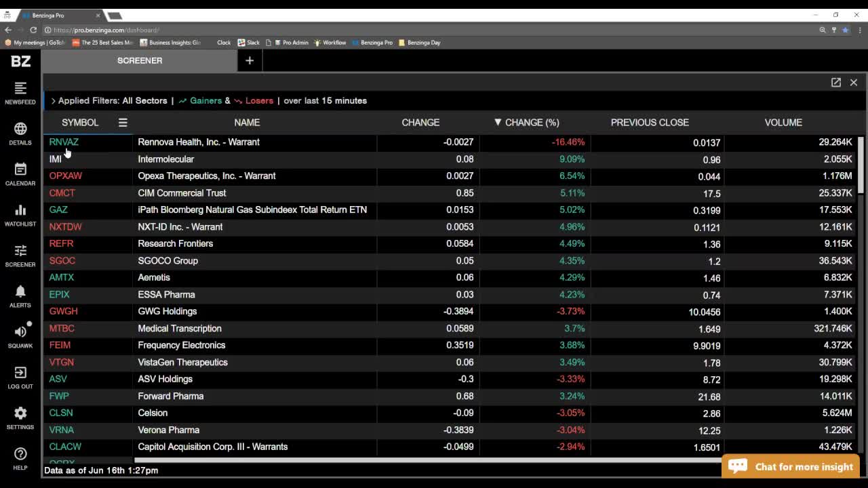Go back in the browser
This screenshot has width=868, height=488.
pyautogui.click(x=8, y=30)
